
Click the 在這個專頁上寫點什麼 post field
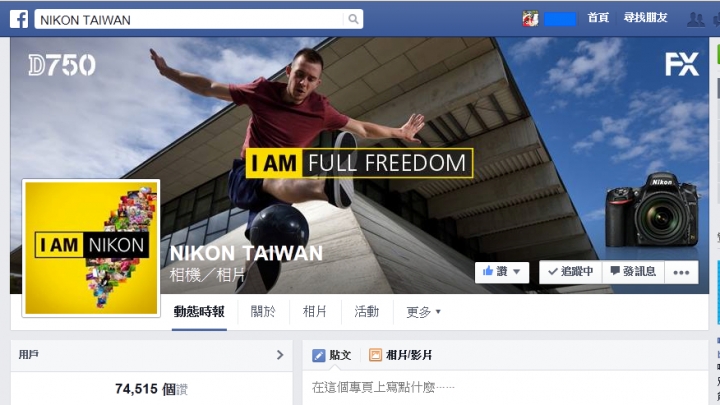tap(505, 388)
